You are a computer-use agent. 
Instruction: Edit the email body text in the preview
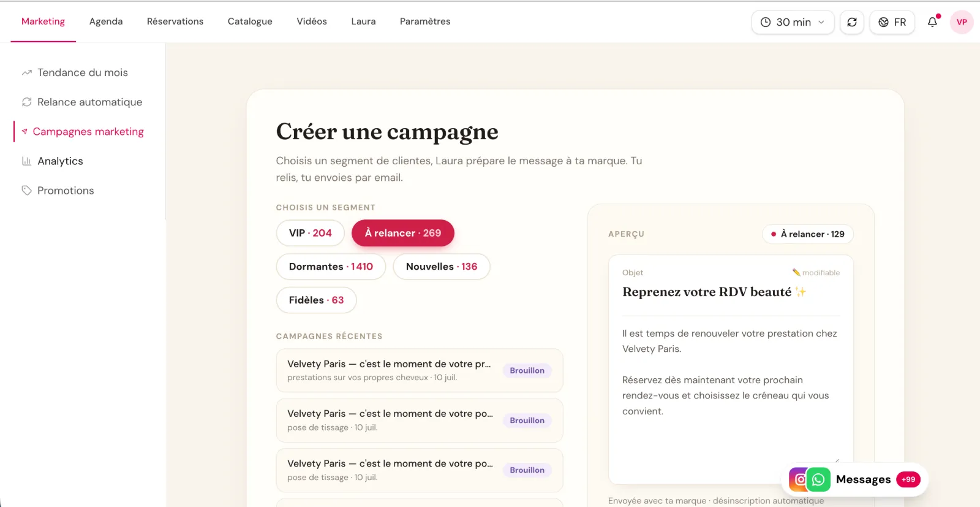tap(730, 395)
